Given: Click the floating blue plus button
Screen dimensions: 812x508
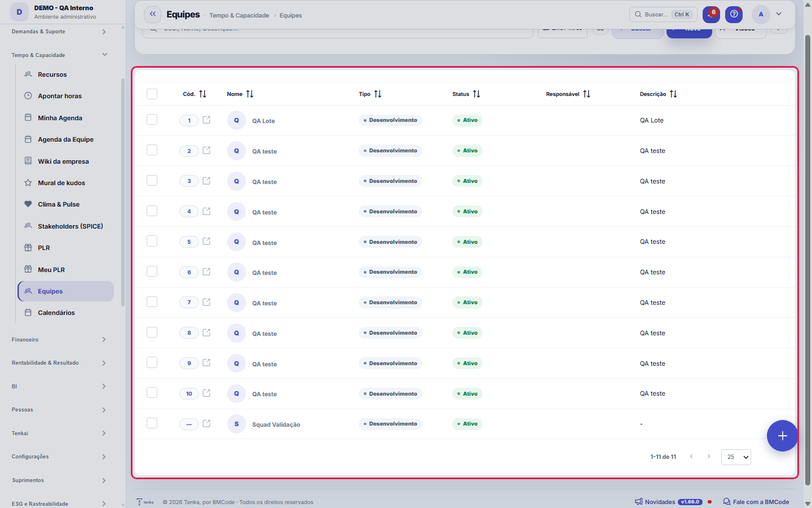Looking at the screenshot, I should click(x=782, y=436).
